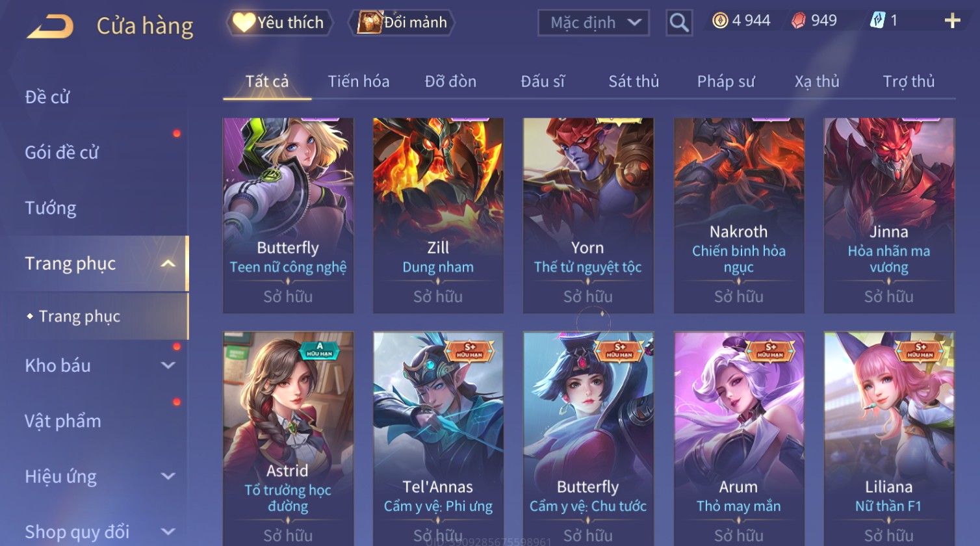Tap the plus icon to add currency
Viewport: 980px width, 546px height.
pyautogui.click(x=952, y=21)
